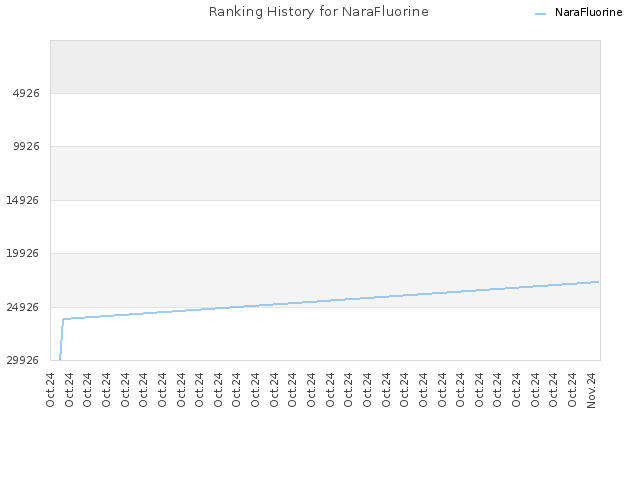This screenshot has width=640, height=480.
Task: Select the y-axis label 19926
Action: [x=22, y=253]
